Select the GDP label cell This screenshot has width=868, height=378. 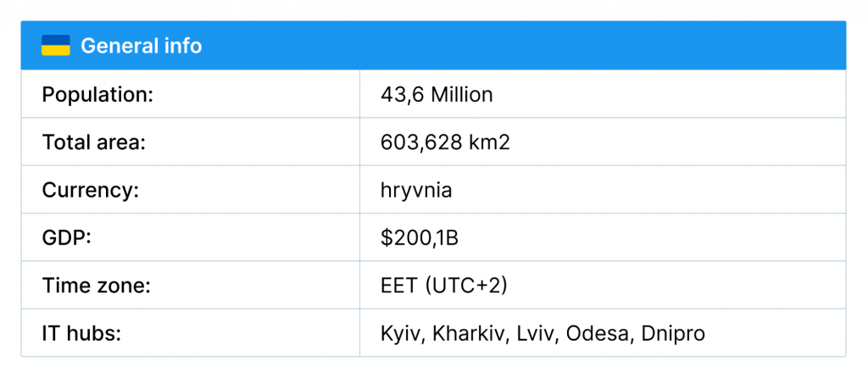pos(191,236)
